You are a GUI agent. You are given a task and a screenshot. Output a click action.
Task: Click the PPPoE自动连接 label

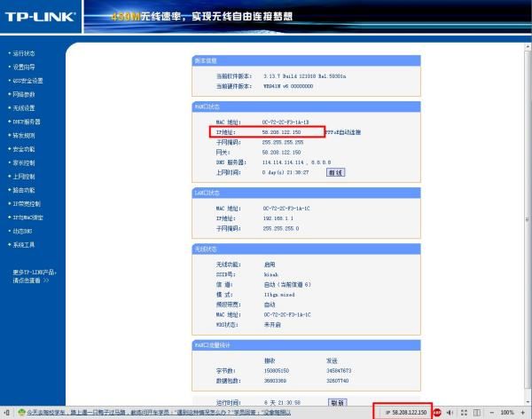click(x=343, y=132)
